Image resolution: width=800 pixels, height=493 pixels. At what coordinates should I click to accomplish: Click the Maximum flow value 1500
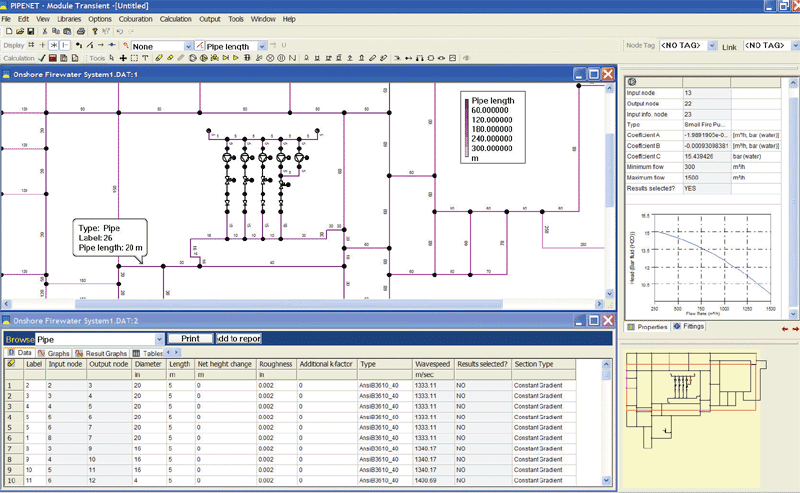[707, 178]
